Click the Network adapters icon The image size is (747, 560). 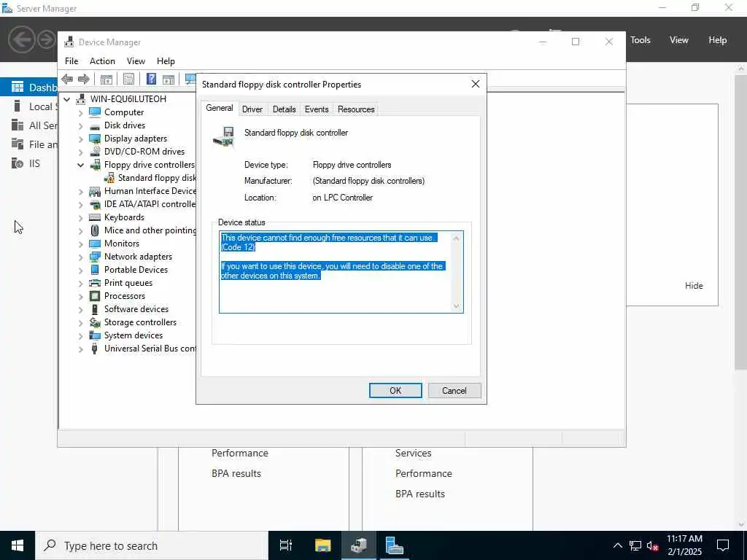(95, 257)
